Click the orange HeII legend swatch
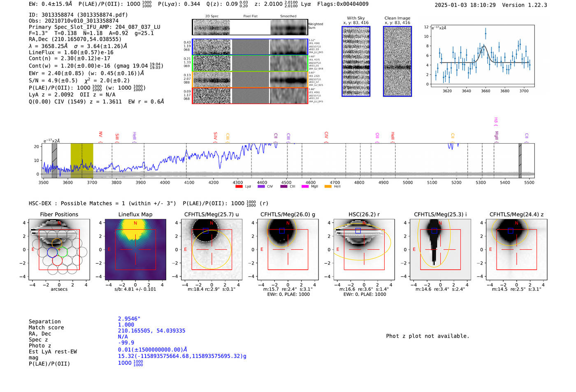This screenshot has width=576, height=392. click(x=328, y=187)
